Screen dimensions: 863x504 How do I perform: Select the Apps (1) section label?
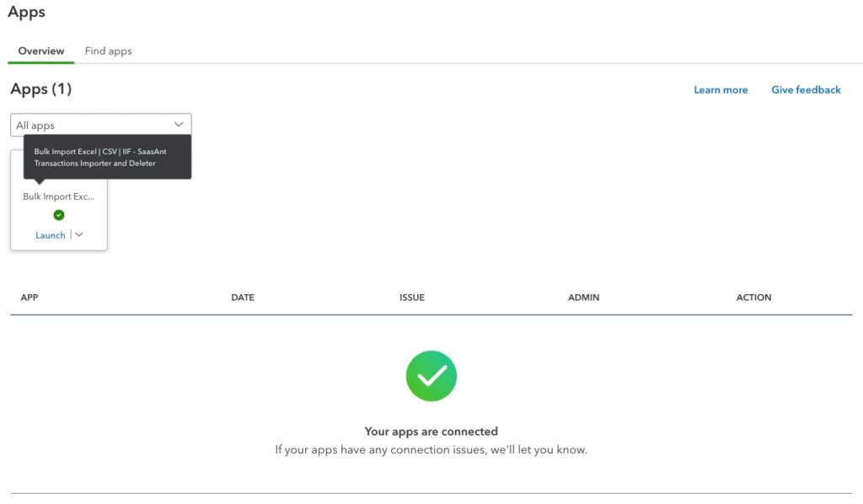40,88
